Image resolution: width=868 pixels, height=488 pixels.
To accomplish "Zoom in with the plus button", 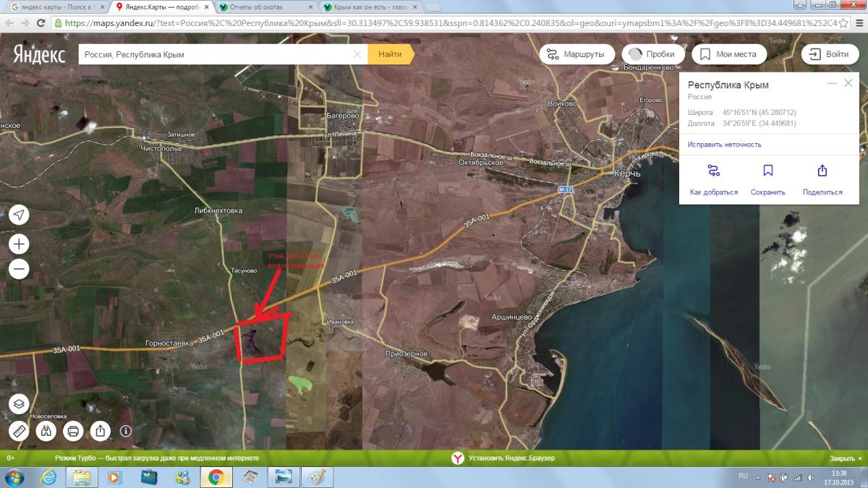I will (20, 244).
